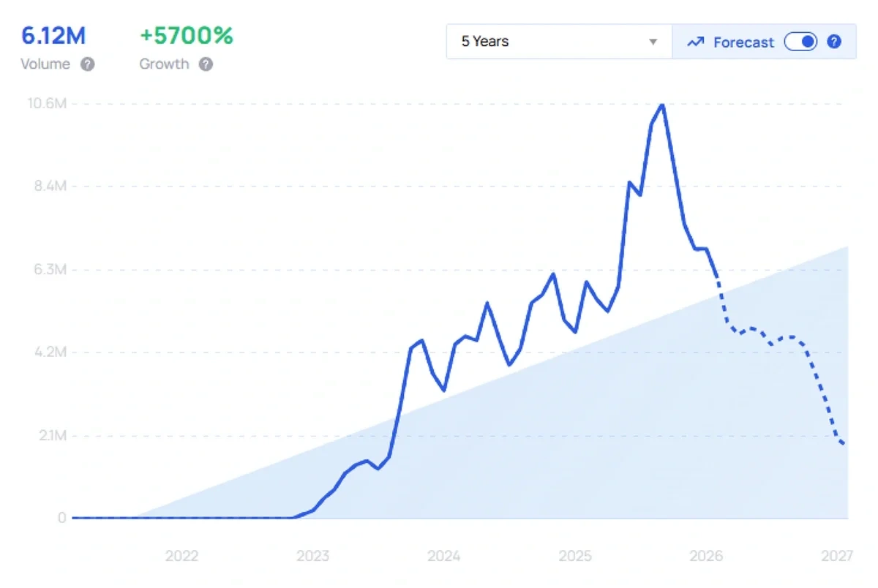Click the trend-line arrow icon beside Forecast
The image size is (878, 588).
[x=695, y=42]
